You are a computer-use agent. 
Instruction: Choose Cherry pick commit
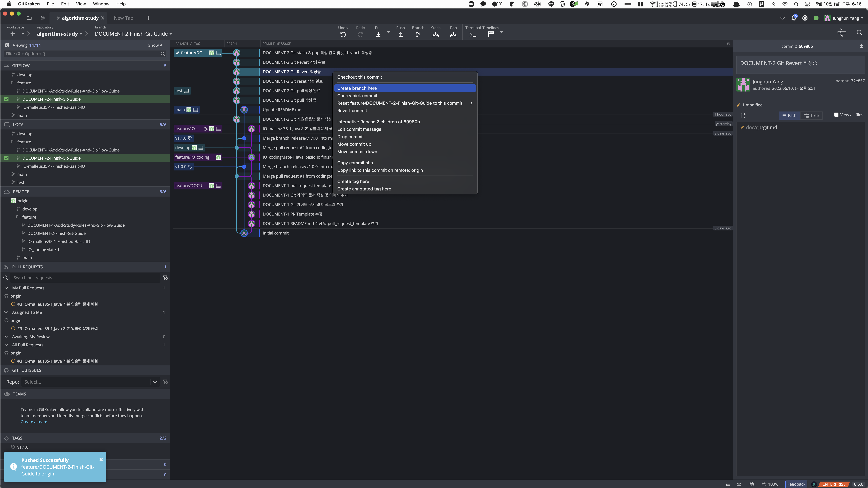(405, 96)
